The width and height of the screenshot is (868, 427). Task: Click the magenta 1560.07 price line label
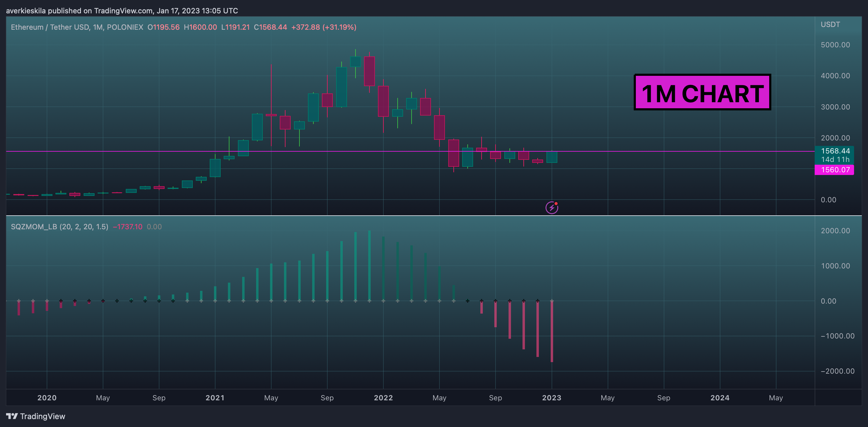[x=834, y=170]
